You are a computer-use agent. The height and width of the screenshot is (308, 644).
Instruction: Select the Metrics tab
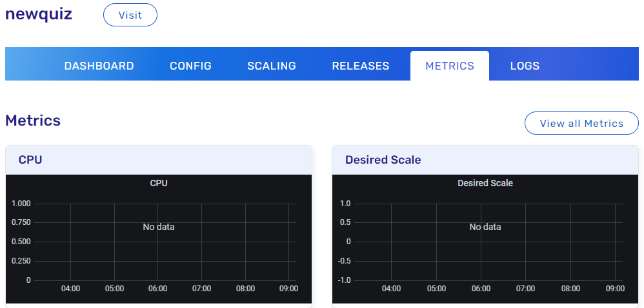click(450, 66)
